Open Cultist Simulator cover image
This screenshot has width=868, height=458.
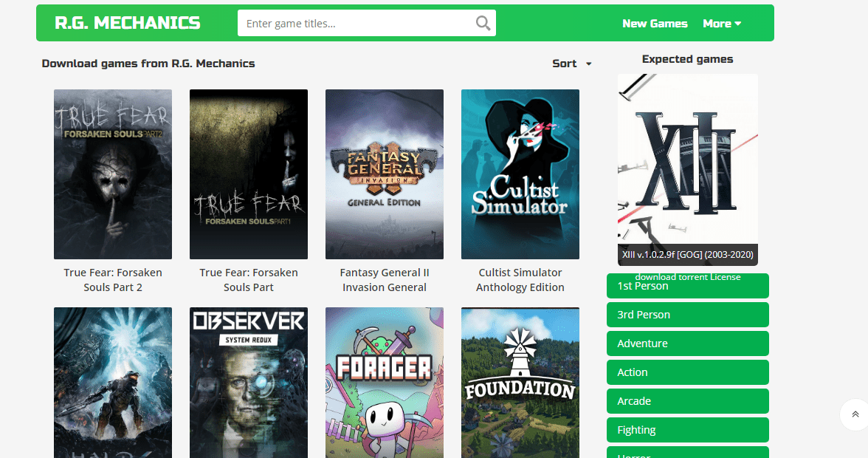pyautogui.click(x=520, y=174)
